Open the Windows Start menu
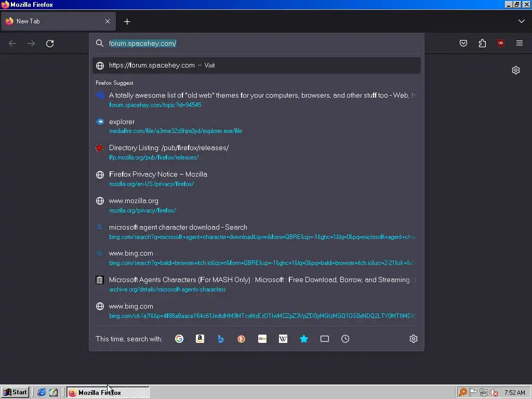 [x=15, y=393]
